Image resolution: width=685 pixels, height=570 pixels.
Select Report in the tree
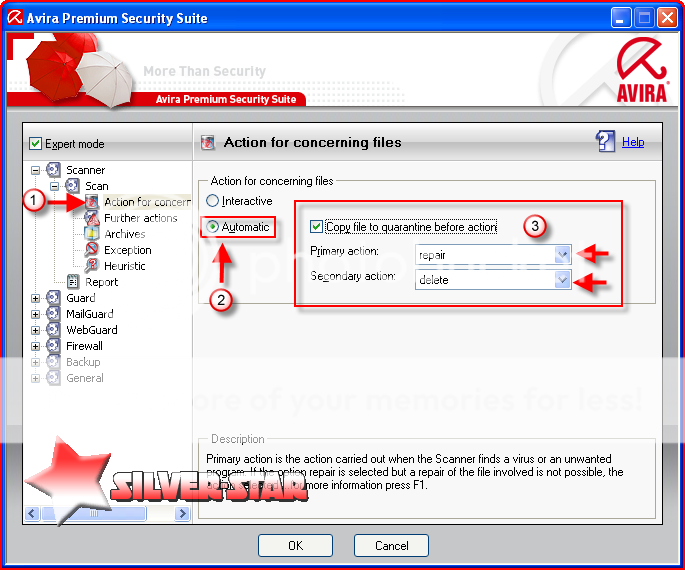coord(101,282)
